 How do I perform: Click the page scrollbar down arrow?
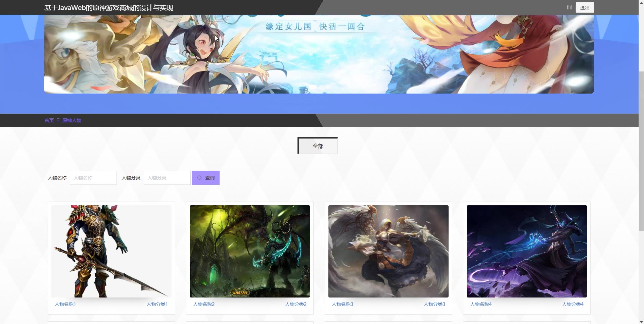pos(641,321)
